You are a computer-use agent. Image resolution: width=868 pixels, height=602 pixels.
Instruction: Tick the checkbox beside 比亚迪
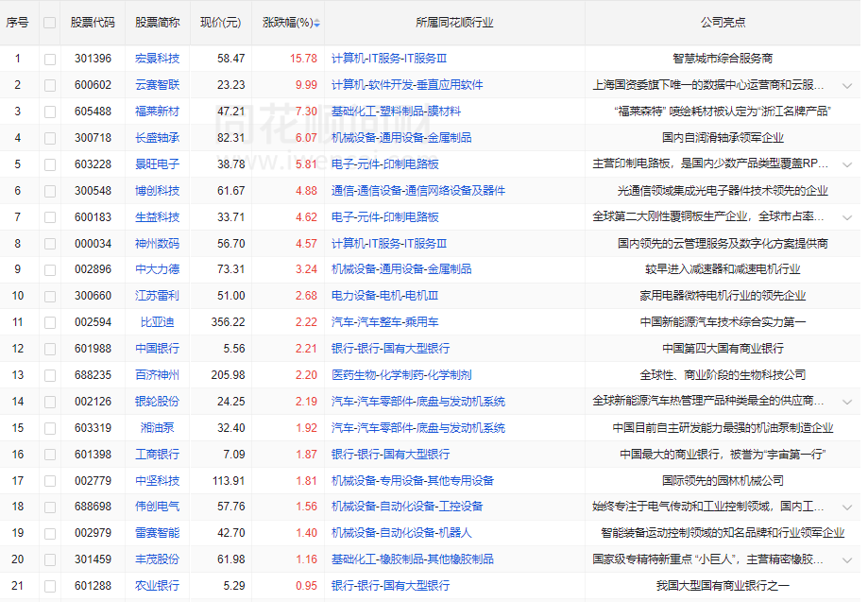[x=50, y=322]
